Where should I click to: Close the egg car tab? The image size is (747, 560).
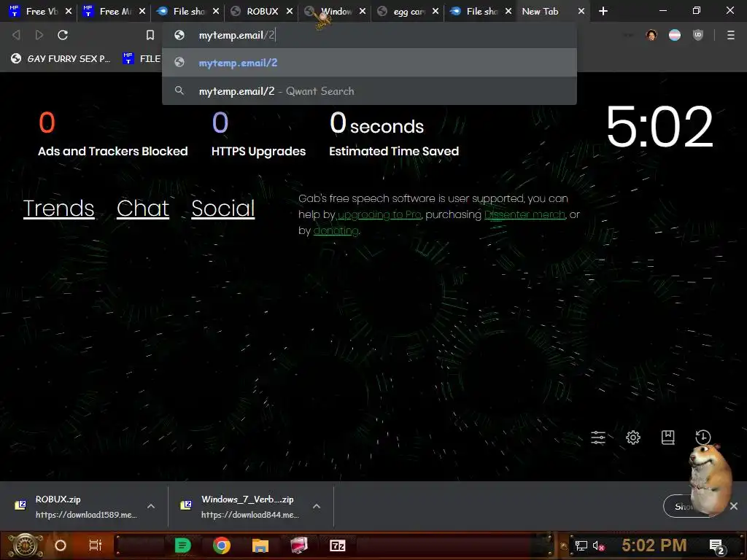point(435,11)
